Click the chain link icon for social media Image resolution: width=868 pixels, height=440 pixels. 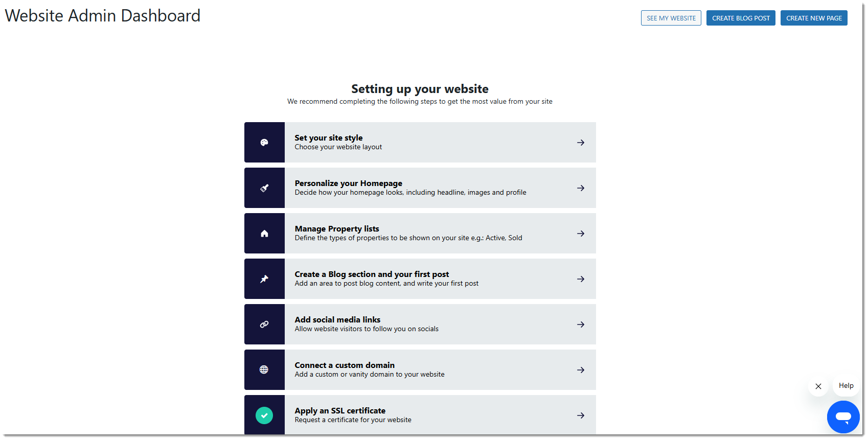264,325
